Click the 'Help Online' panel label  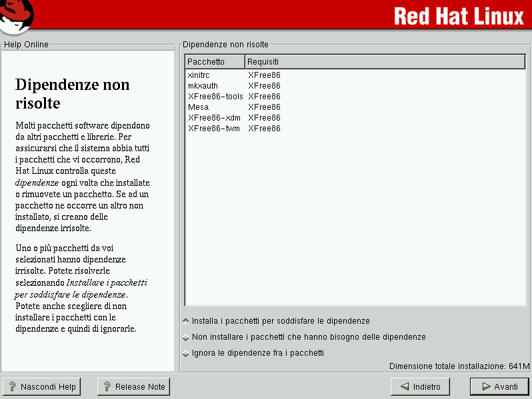[26, 45]
